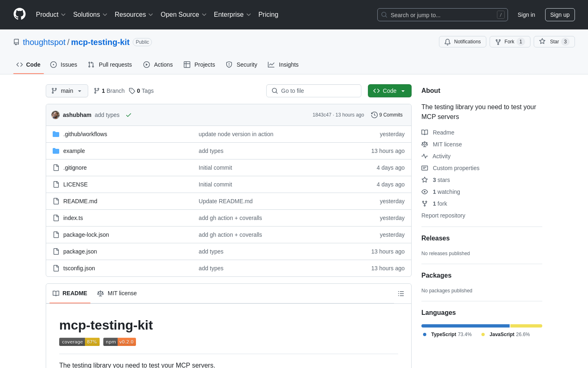View commit status green checkmark

pyautogui.click(x=129, y=115)
